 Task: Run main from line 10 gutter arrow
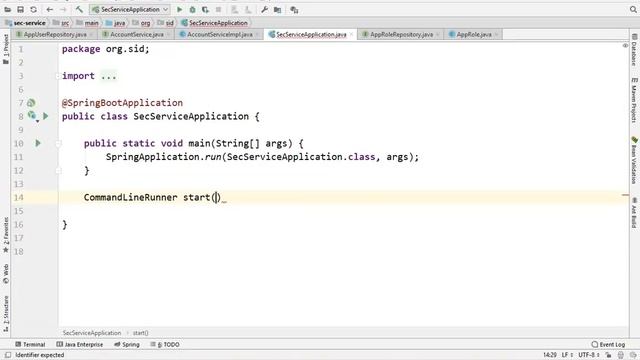point(38,143)
